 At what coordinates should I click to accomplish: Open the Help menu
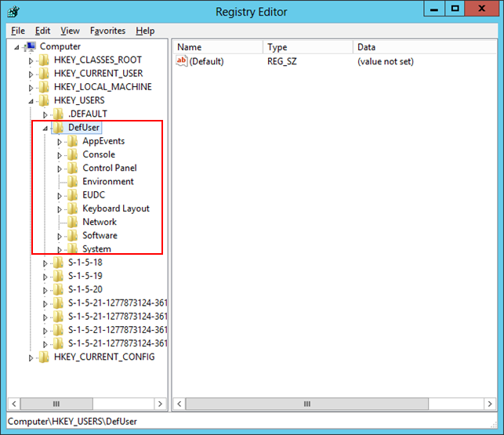(x=145, y=31)
